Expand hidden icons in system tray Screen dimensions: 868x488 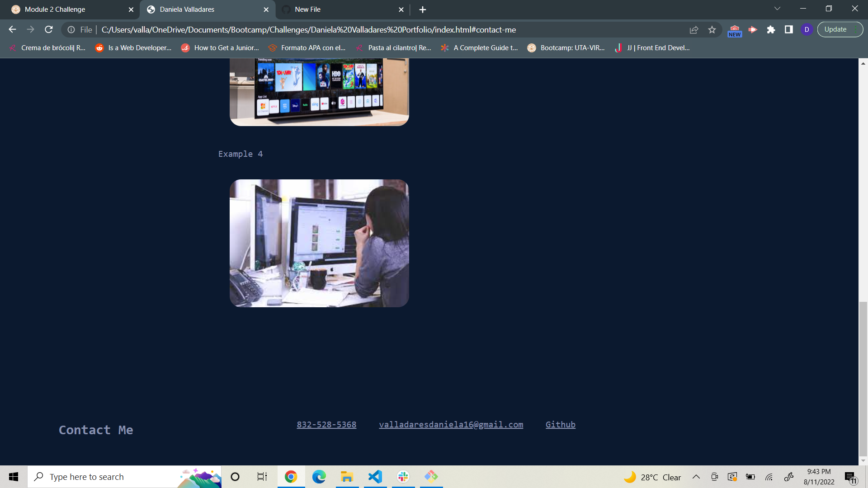pos(696,476)
